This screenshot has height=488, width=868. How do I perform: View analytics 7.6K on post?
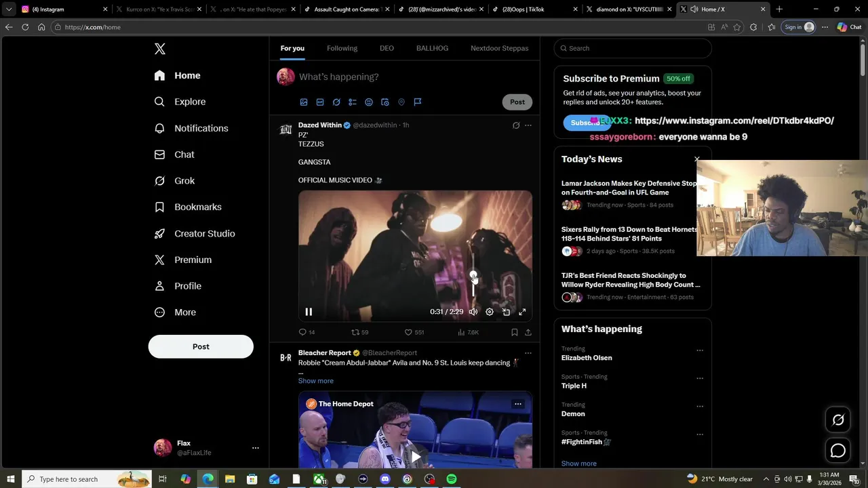[x=468, y=332]
